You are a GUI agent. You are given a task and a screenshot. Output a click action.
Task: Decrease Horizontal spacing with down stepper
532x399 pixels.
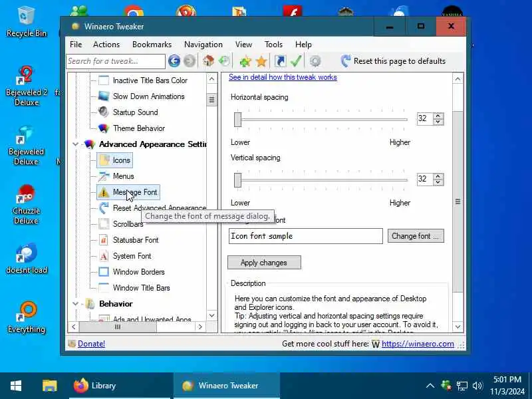coord(438,122)
